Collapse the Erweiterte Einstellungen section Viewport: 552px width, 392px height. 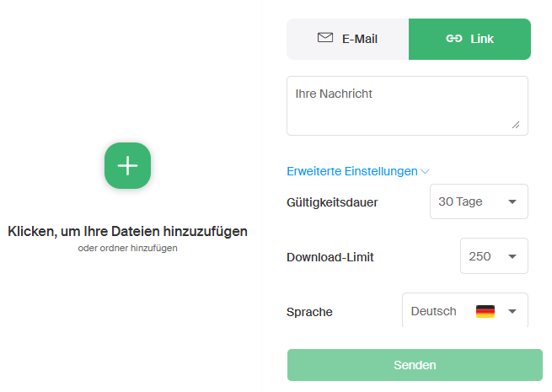[352, 171]
